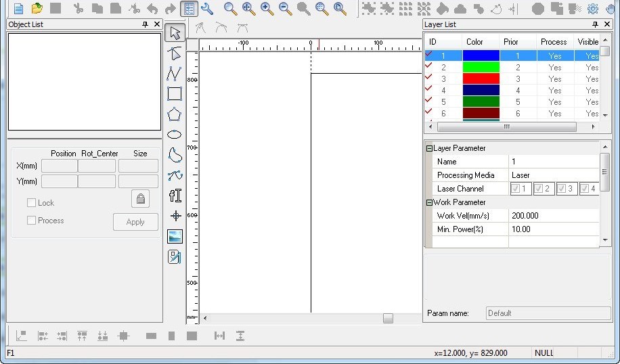Select the node edit tool
Viewport: 620px width, 364px height.
pyautogui.click(x=175, y=53)
